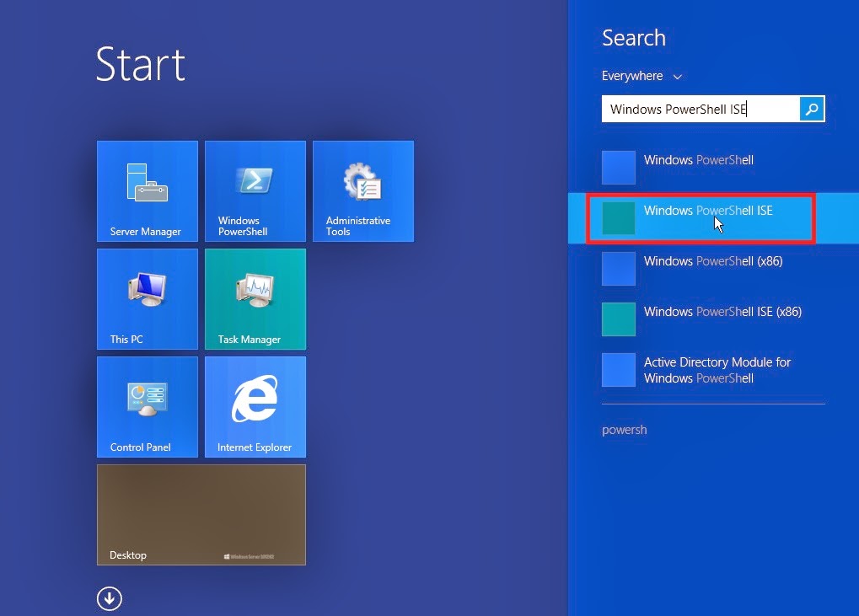Open the Control Panel tile
Image resolution: width=859 pixels, height=616 pixels.
148,407
